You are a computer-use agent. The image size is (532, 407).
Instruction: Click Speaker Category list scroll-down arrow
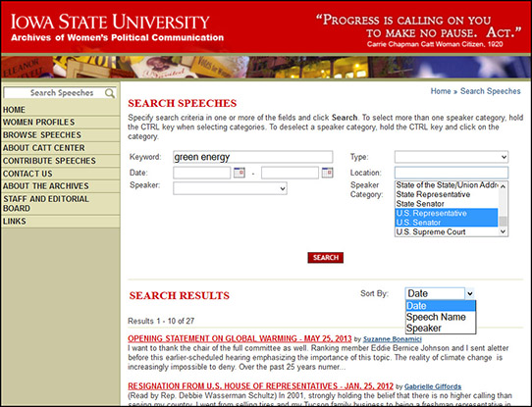click(x=503, y=231)
